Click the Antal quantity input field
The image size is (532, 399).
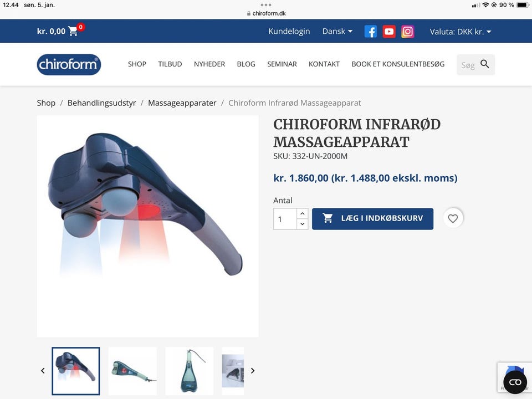click(x=285, y=219)
